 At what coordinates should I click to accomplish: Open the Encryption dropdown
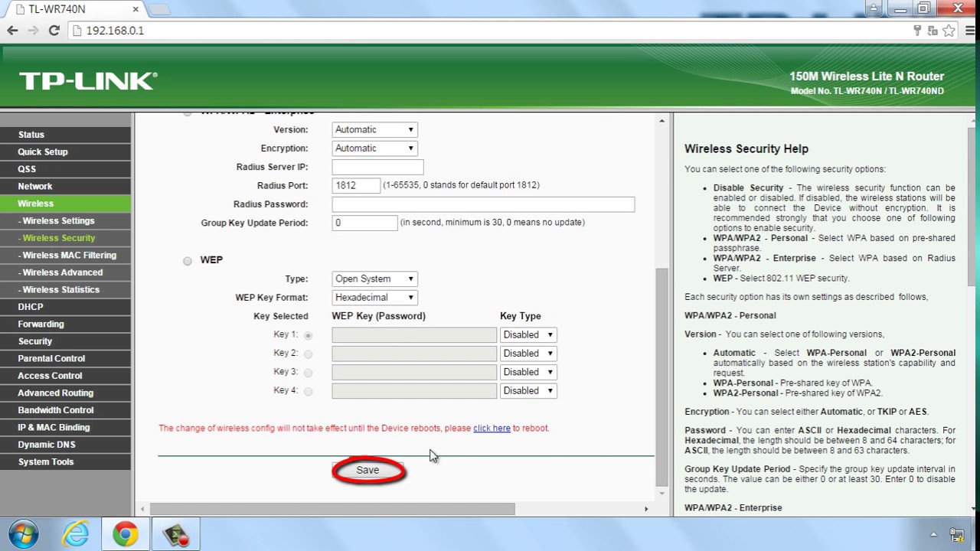374,148
